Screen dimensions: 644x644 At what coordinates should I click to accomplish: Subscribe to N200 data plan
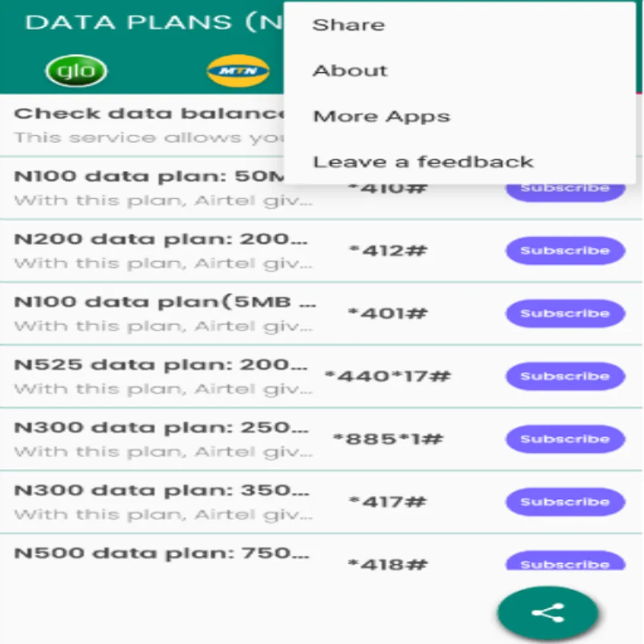(x=565, y=250)
